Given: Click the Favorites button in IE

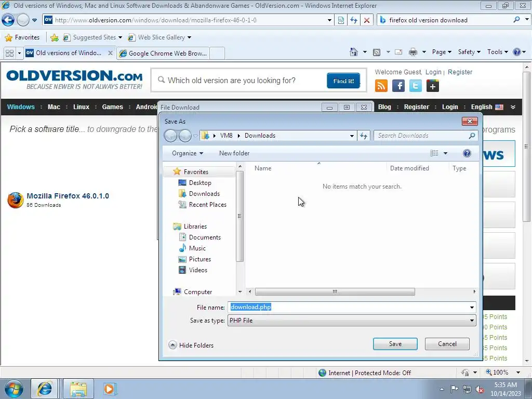Looking at the screenshot, I should pos(22,37).
